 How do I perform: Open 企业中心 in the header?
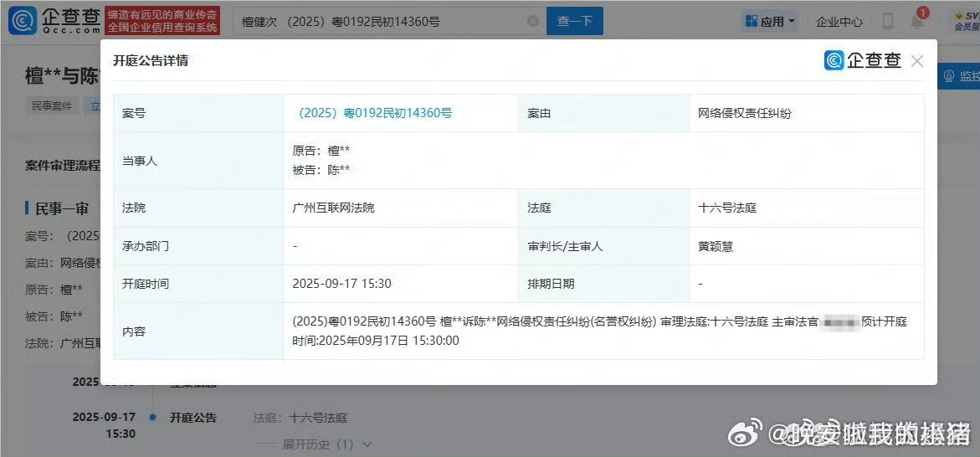click(839, 21)
